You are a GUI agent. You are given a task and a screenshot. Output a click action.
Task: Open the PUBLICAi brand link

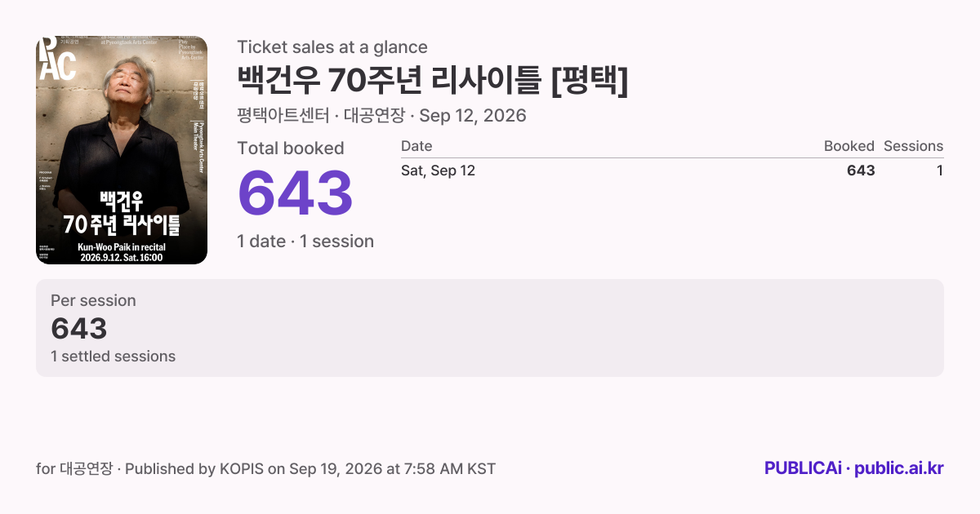[803, 468]
